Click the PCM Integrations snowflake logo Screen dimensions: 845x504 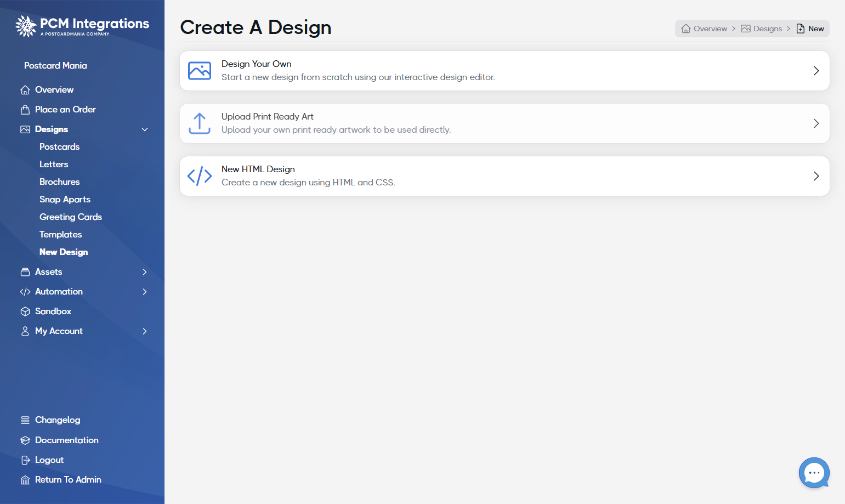point(26,26)
